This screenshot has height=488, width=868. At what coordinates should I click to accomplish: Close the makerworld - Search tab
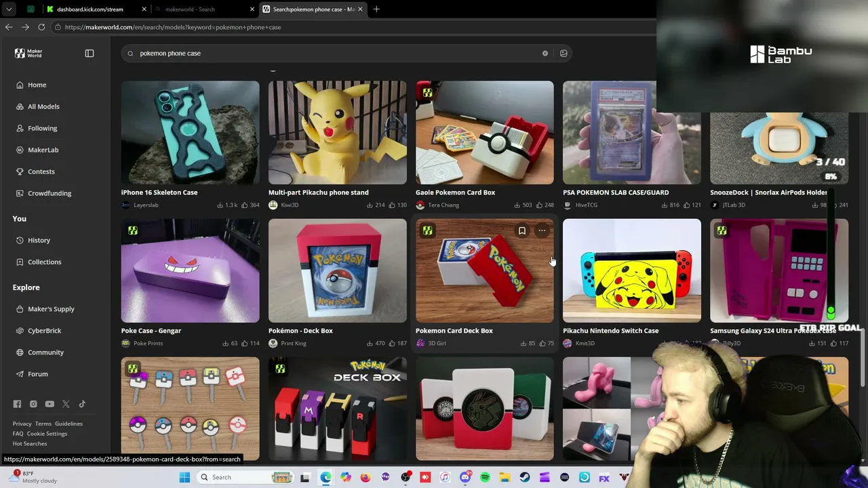252,9
